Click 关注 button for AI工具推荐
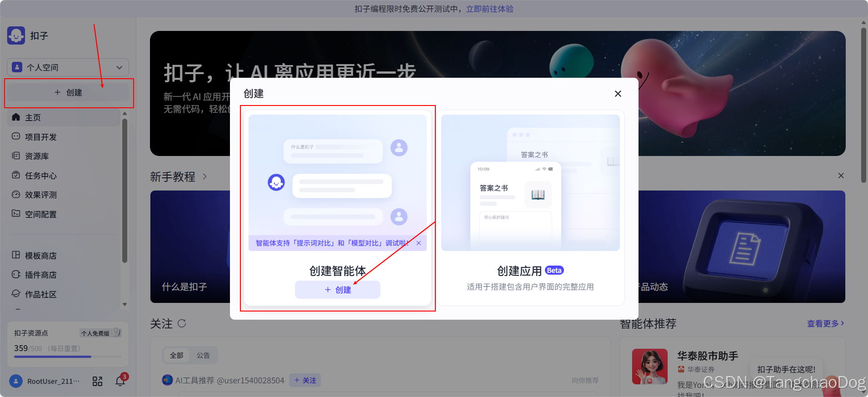This screenshot has width=868, height=397. coord(305,380)
